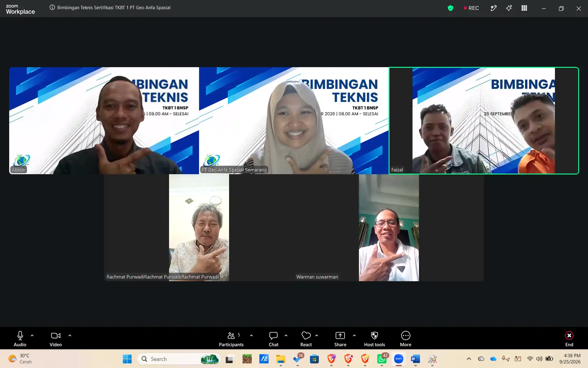
Task: Click the REC recording indicator
Action: click(471, 8)
